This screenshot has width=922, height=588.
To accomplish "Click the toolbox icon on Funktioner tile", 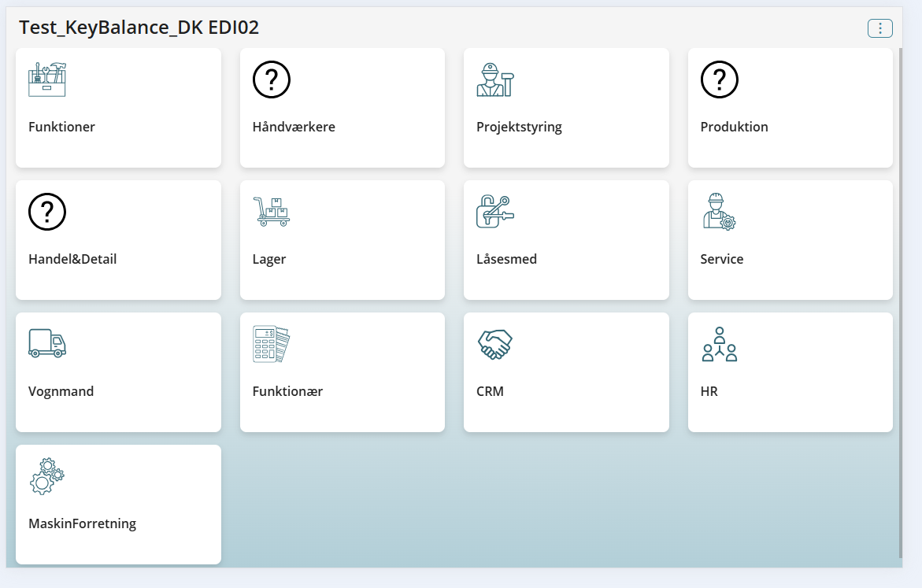I will [47, 79].
